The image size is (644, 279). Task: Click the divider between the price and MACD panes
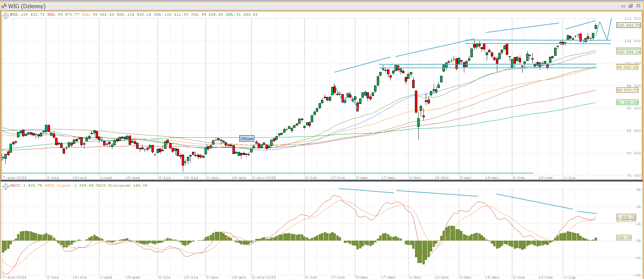pyautogui.click(x=322, y=180)
